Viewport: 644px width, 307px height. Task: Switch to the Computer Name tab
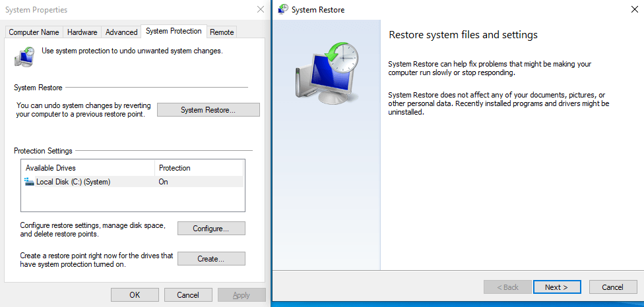pyautogui.click(x=34, y=32)
